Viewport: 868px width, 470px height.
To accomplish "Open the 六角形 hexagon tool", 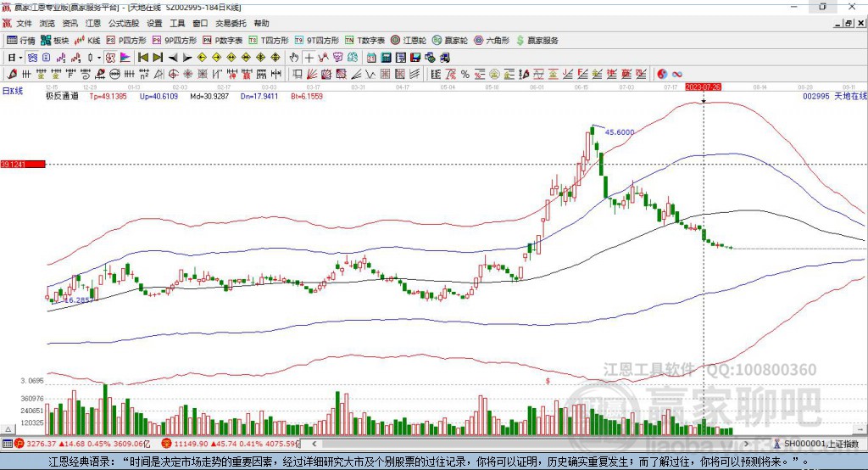I will pyautogui.click(x=492, y=41).
